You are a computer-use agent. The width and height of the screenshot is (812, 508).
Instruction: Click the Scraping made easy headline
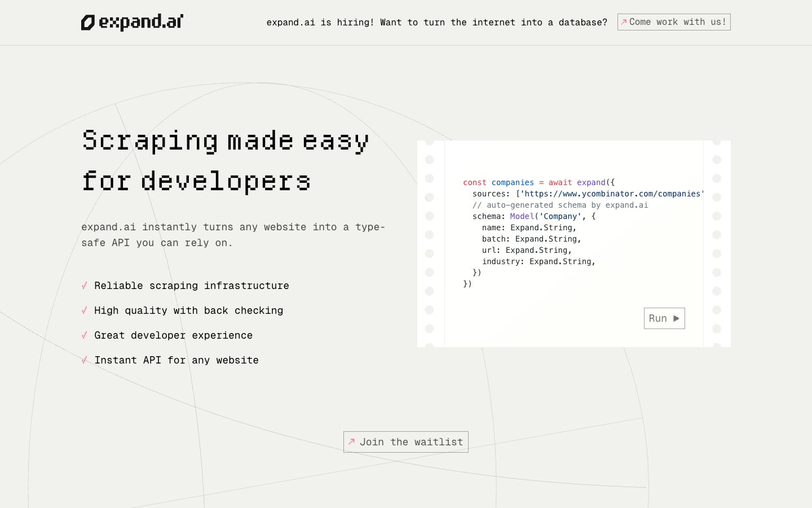coord(226,161)
